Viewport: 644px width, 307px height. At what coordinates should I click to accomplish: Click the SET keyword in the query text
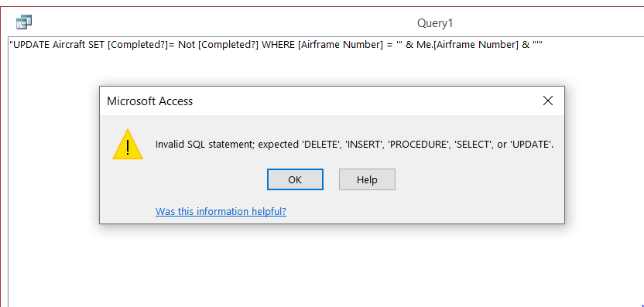(x=97, y=45)
